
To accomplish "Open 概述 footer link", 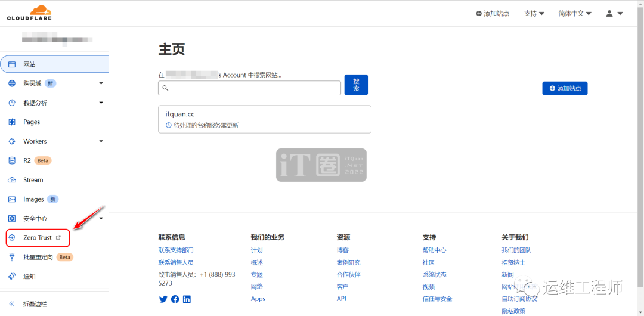I will click(256, 262).
